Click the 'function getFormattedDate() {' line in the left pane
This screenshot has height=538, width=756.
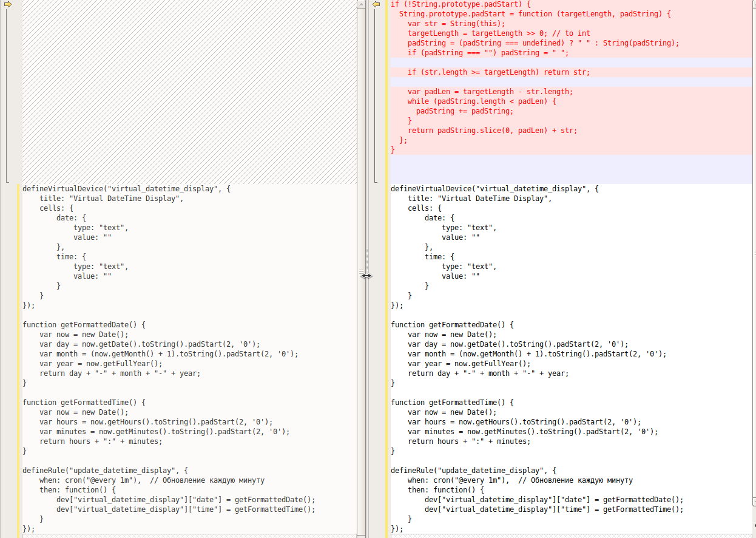84,325
